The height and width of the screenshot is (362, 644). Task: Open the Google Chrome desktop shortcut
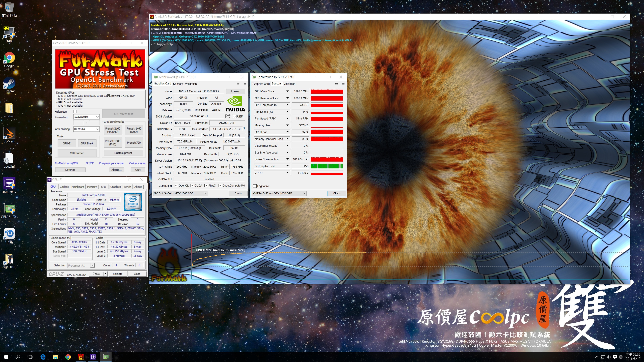click(x=9, y=62)
